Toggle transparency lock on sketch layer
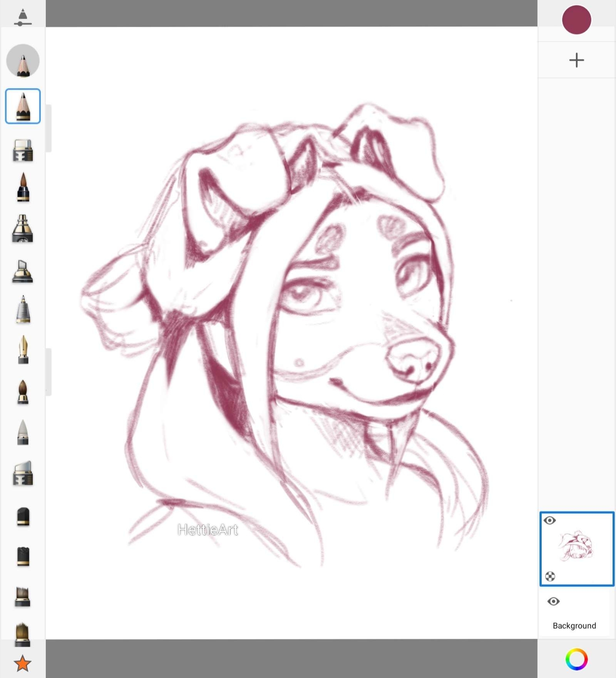 pyautogui.click(x=550, y=576)
